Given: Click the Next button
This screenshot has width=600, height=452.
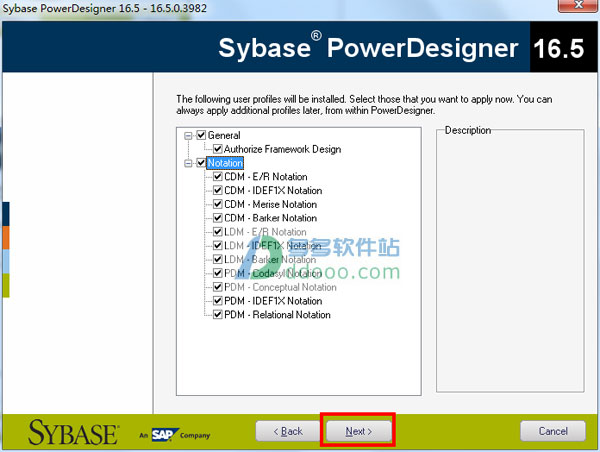Looking at the screenshot, I should click(359, 431).
